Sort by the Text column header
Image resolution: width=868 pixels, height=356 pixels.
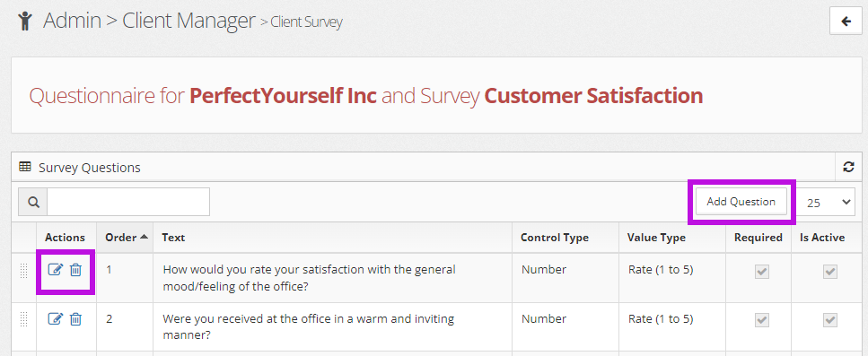[173, 238]
